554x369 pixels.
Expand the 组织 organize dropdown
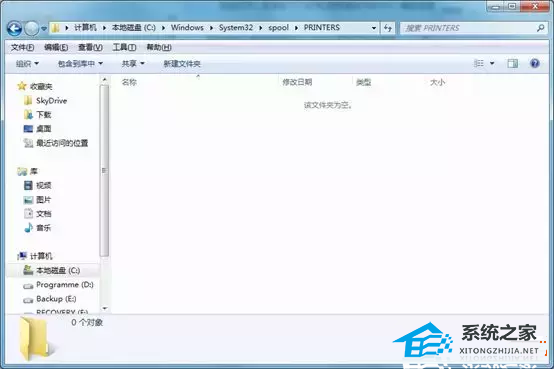pos(27,64)
